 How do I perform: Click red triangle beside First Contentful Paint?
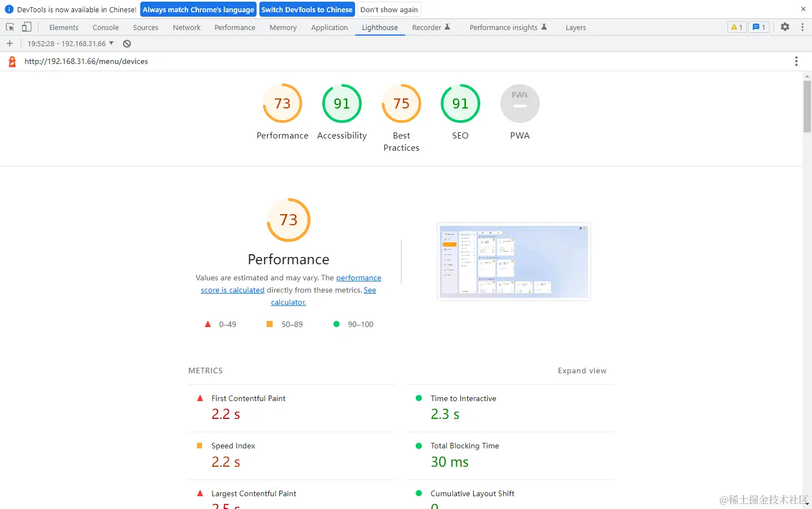[200, 398]
